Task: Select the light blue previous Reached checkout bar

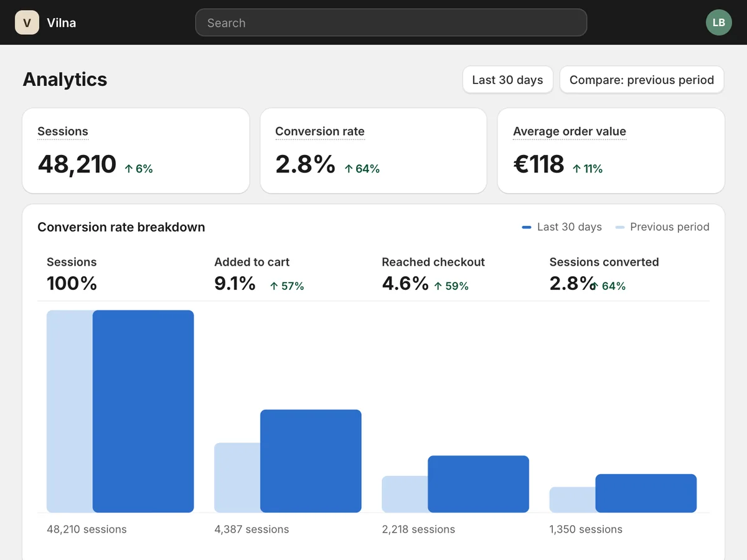Action: pos(405,494)
